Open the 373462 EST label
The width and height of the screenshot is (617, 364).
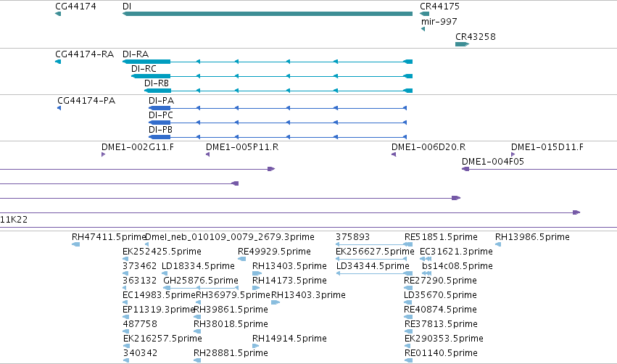[140, 266]
